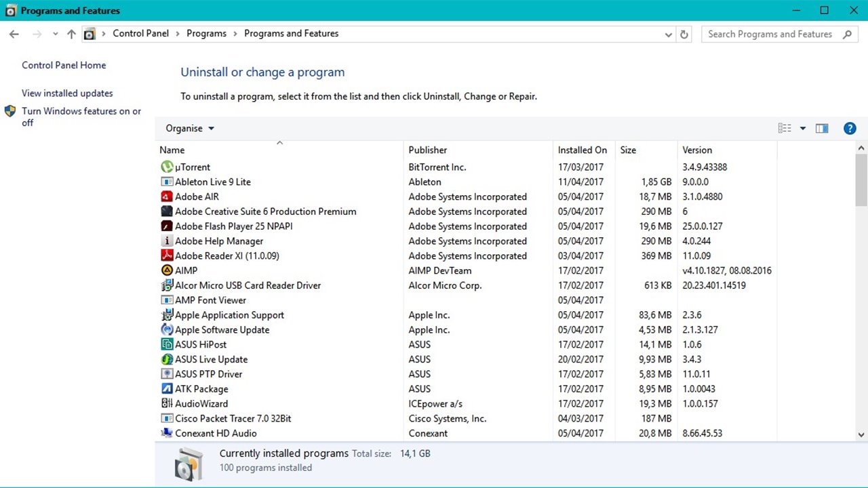Open the View installed updates link
This screenshot has height=488, width=868.
tap(67, 94)
